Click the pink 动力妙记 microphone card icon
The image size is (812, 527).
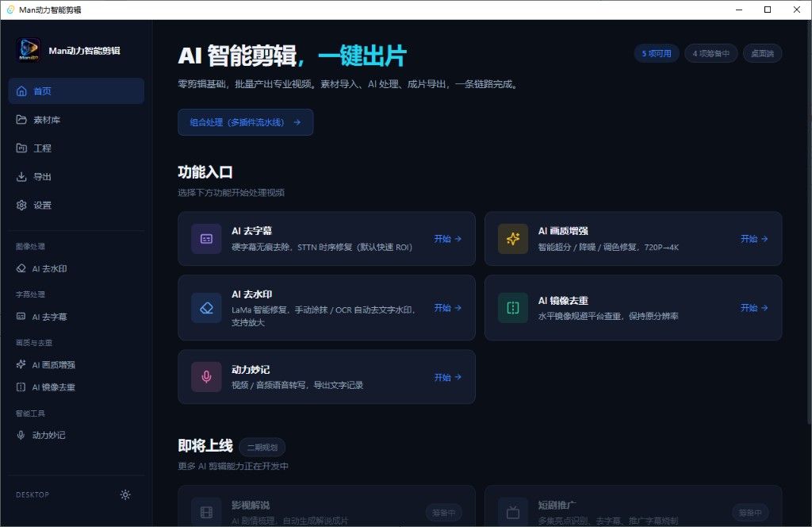coord(206,377)
